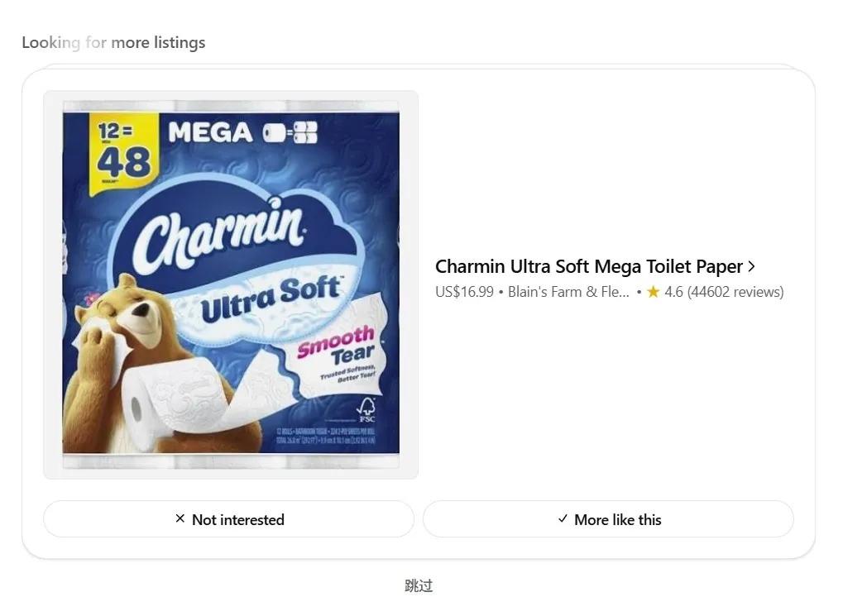Click the 44602 reviews count
Screen dimensions: 843x616
(735, 292)
